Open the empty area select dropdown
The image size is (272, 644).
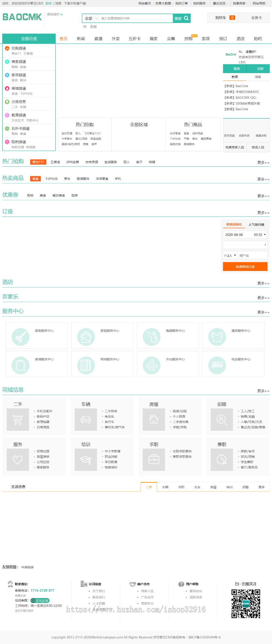click(245, 245)
